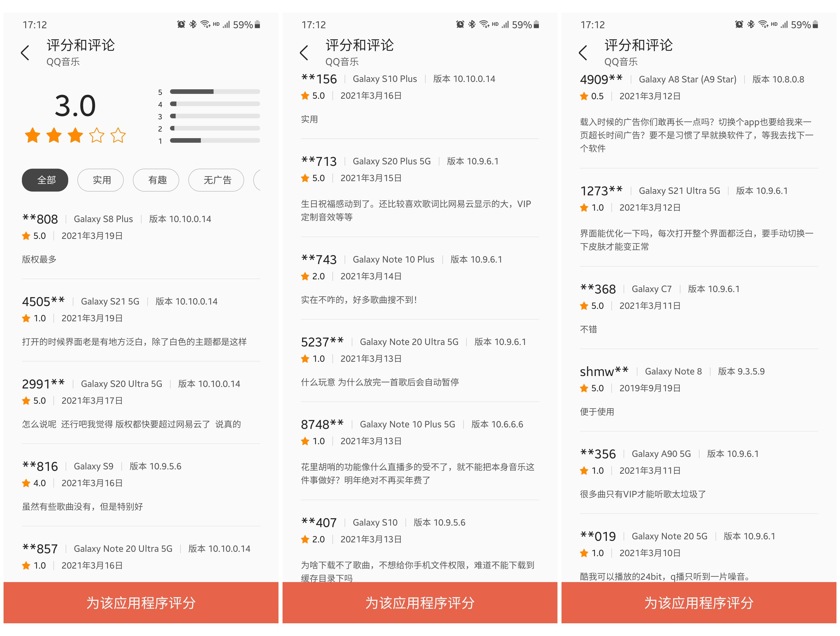Tap the star icon beside **808's 5.0 rating
The width and height of the screenshot is (840, 636).
26,236
